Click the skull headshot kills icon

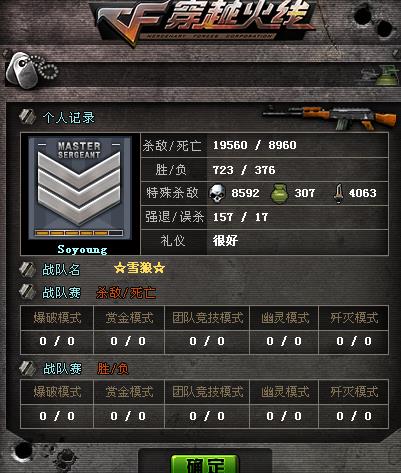217,194
